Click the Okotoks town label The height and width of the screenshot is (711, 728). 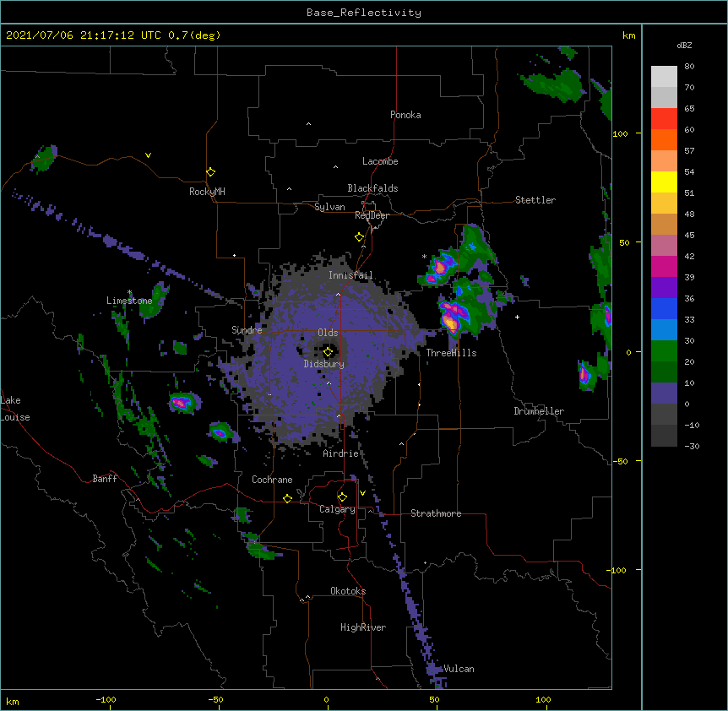point(348,591)
